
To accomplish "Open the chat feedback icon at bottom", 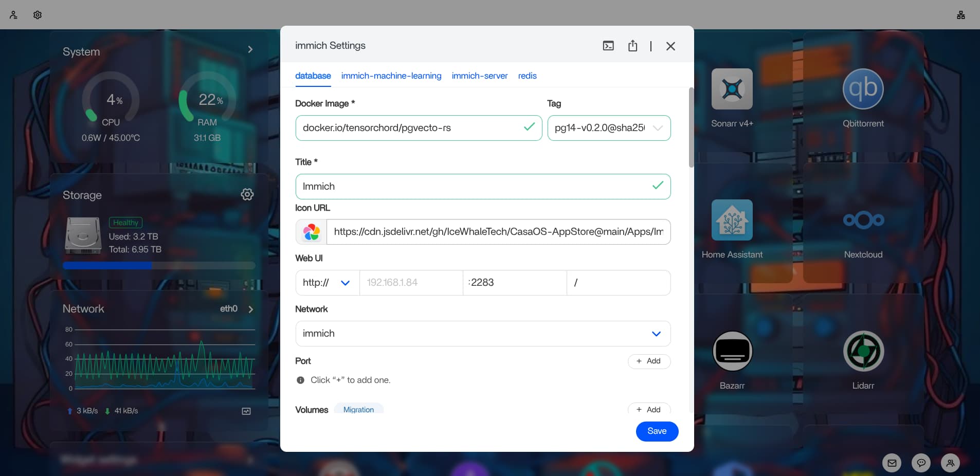I will 921,463.
